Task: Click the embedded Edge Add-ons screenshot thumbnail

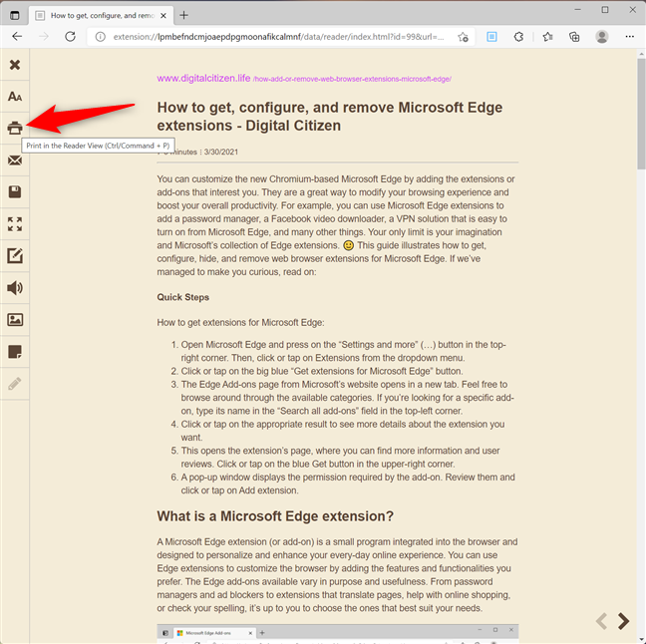Action: 337,634
